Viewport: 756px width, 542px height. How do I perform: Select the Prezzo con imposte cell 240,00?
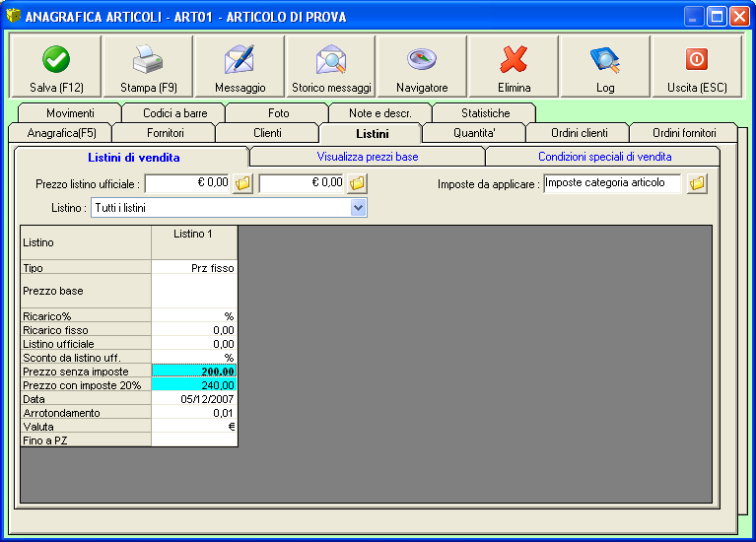[x=194, y=384]
